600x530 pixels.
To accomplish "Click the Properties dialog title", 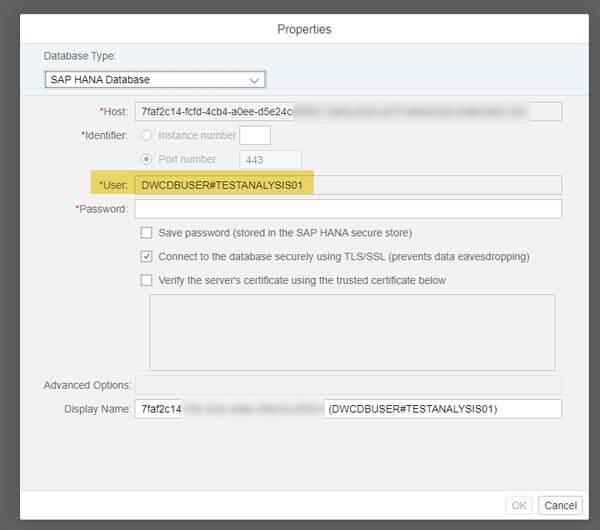I will pyautogui.click(x=304, y=29).
